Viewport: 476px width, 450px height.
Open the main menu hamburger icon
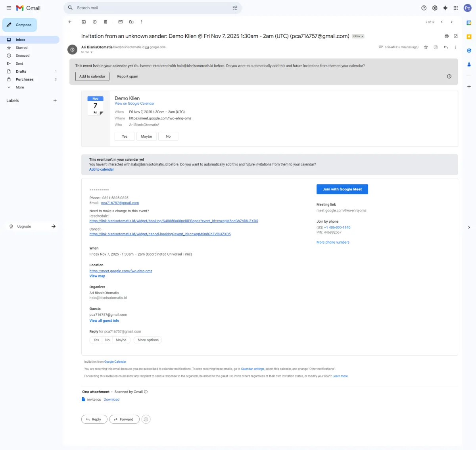9,8
